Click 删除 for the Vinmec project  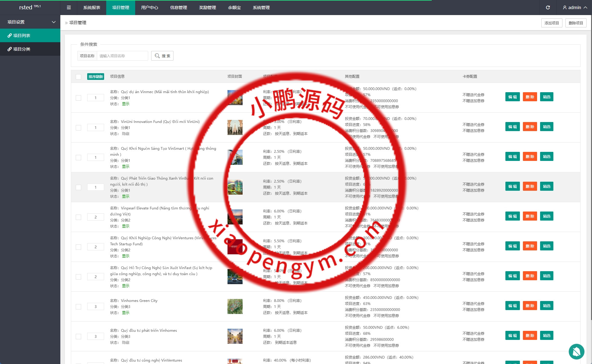pos(530,97)
